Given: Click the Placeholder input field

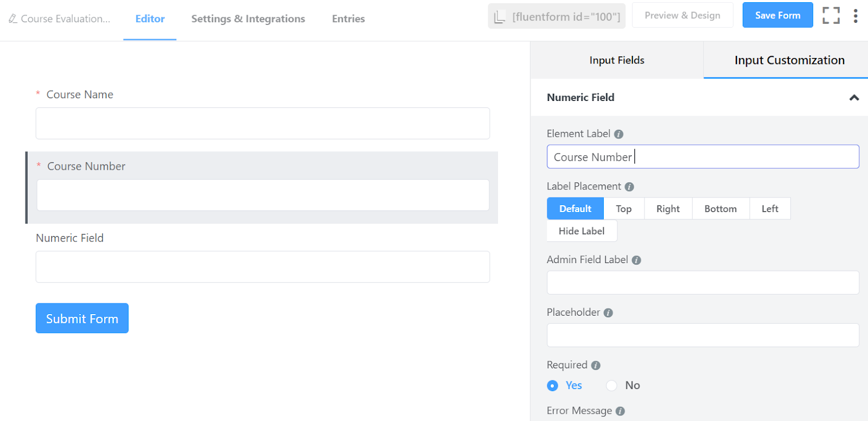Looking at the screenshot, I should tap(703, 335).
